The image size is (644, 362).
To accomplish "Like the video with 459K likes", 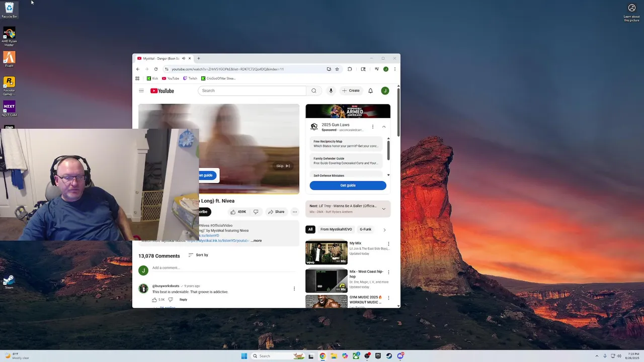I will pyautogui.click(x=238, y=212).
